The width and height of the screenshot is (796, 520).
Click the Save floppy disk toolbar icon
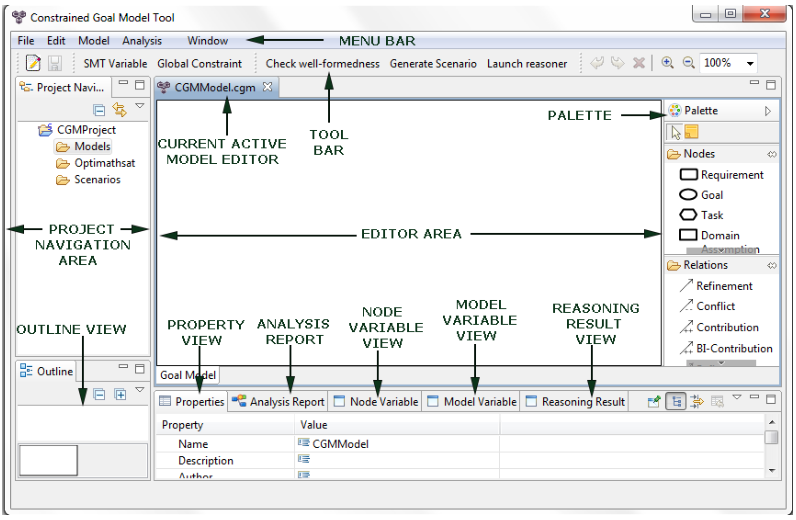tap(54, 63)
